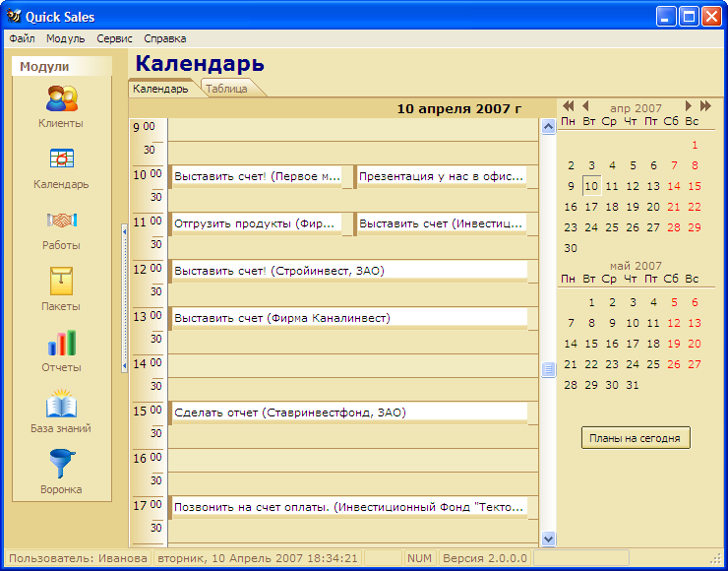Click scrollbar up arrow in schedule
The image size is (728, 571).
(x=548, y=126)
